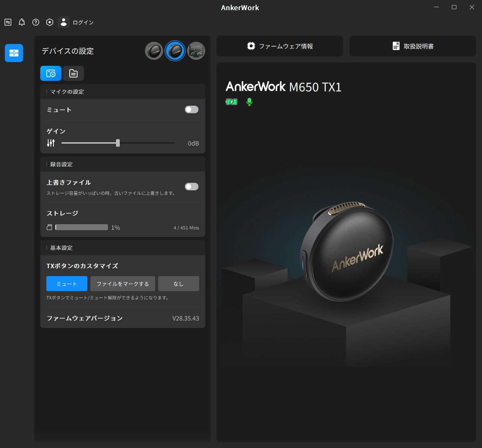Click the battery charging status icon

[x=231, y=102]
